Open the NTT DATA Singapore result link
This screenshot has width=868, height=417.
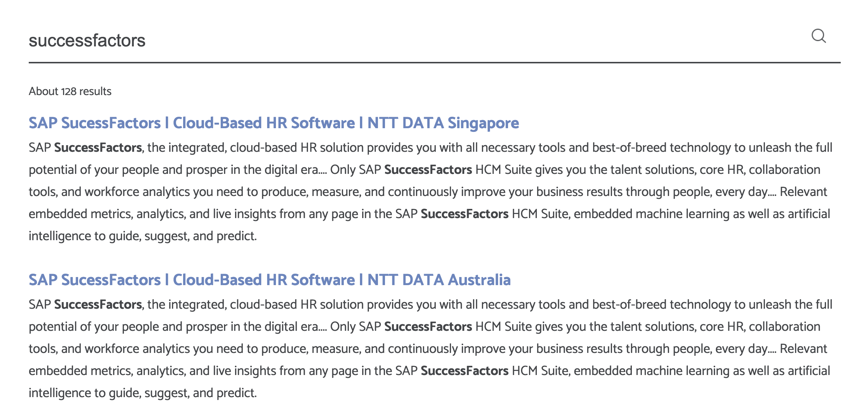pyautogui.click(x=274, y=123)
